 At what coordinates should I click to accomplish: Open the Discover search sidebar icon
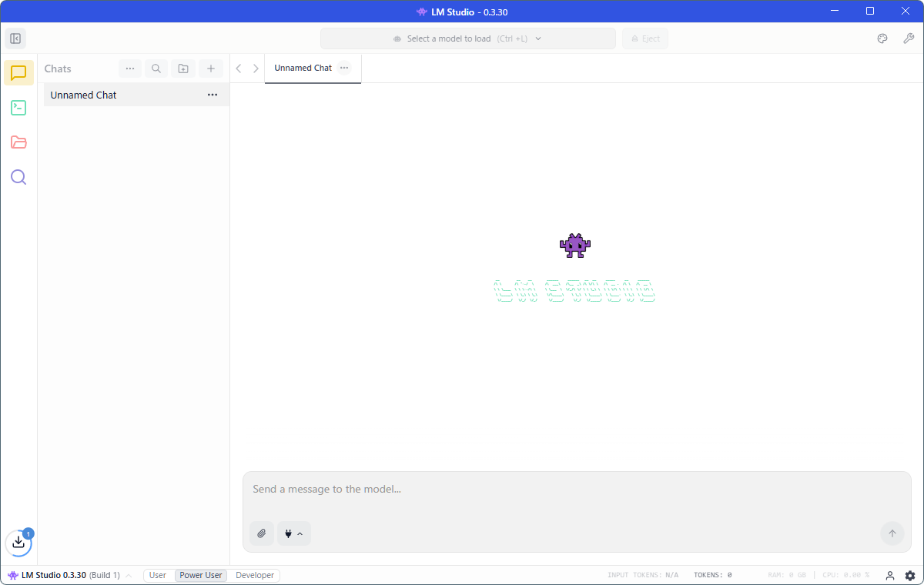point(18,177)
